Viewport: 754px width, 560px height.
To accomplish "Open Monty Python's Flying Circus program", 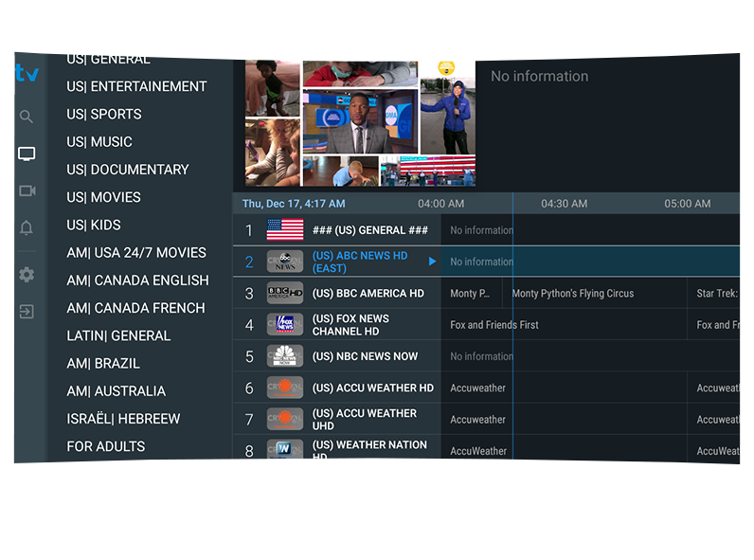I will [572, 293].
